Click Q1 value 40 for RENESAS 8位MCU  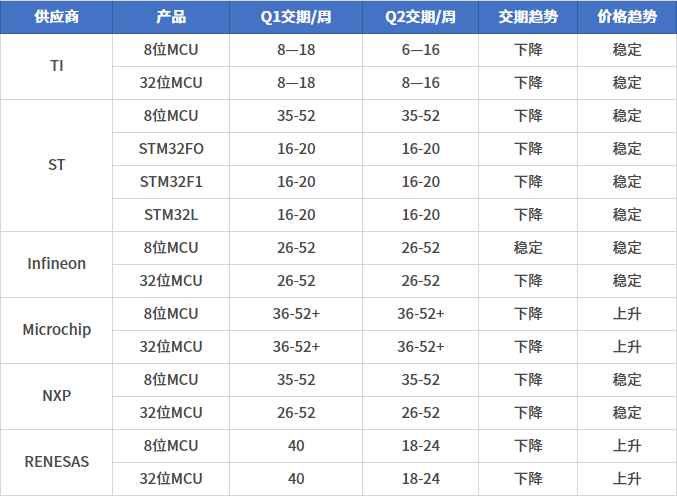pos(296,446)
